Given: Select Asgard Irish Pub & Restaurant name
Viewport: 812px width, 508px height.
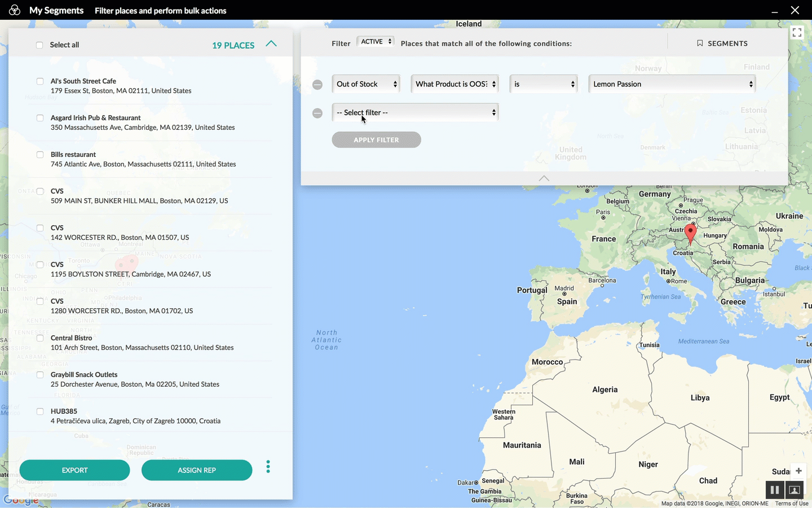Looking at the screenshot, I should pyautogui.click(x=96, y=118).
